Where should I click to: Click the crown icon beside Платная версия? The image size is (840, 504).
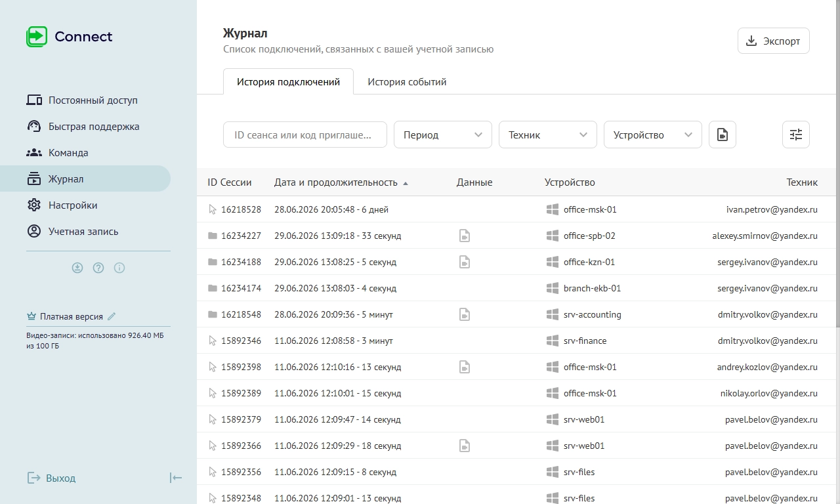click(x=31, y=316)
